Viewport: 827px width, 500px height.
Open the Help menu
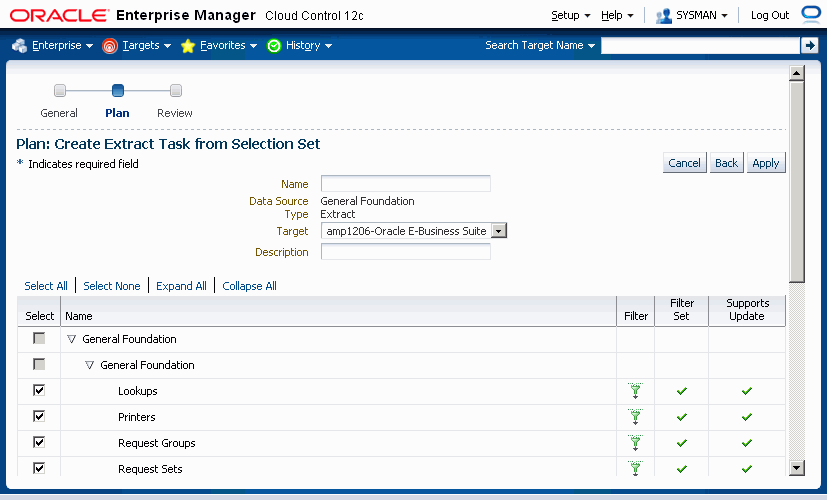(x=617, y=15)
